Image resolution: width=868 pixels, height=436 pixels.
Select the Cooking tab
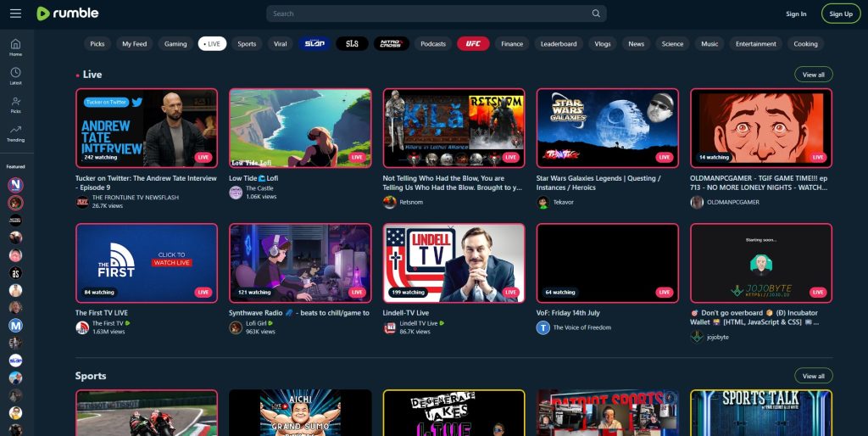pyautogui.click(x=805, y=44)
